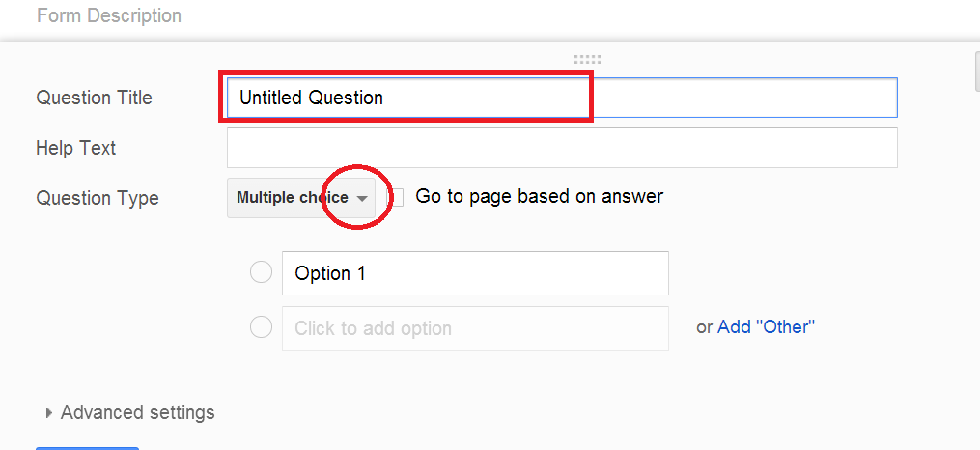The image size is (980, 450).
Task: Expand the Advanced settings section
Action: click(x=137, y=412)
